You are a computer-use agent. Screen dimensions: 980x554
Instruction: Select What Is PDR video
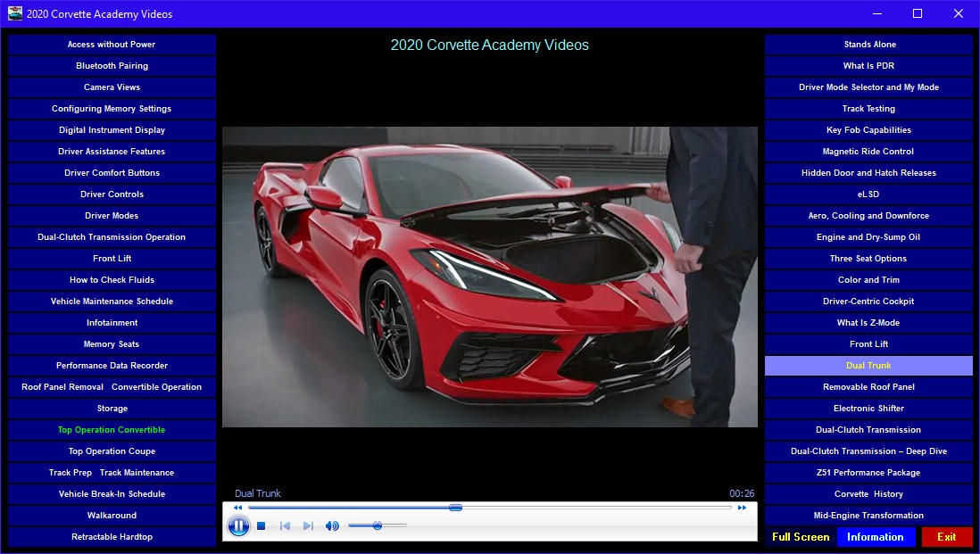point(868,66)
